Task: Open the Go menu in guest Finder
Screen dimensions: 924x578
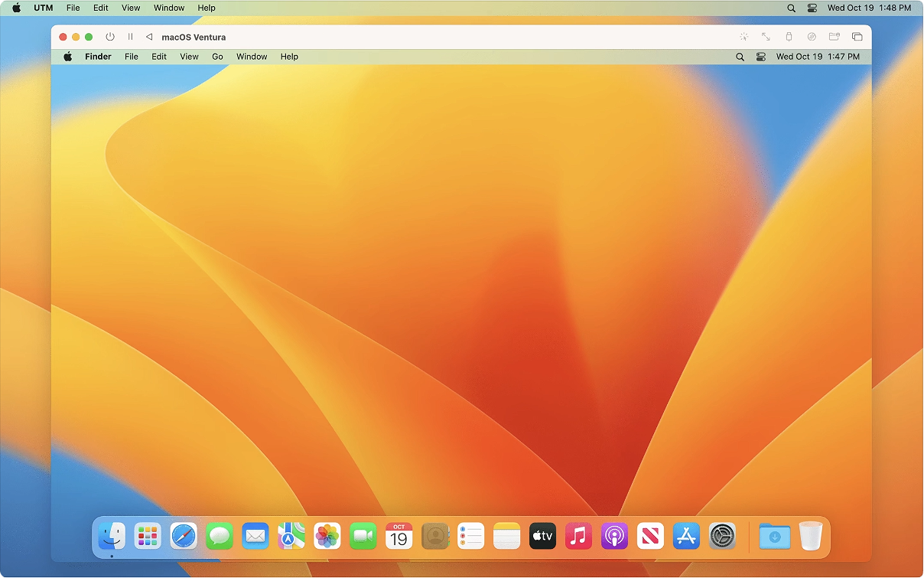Action: click(217, 57)
